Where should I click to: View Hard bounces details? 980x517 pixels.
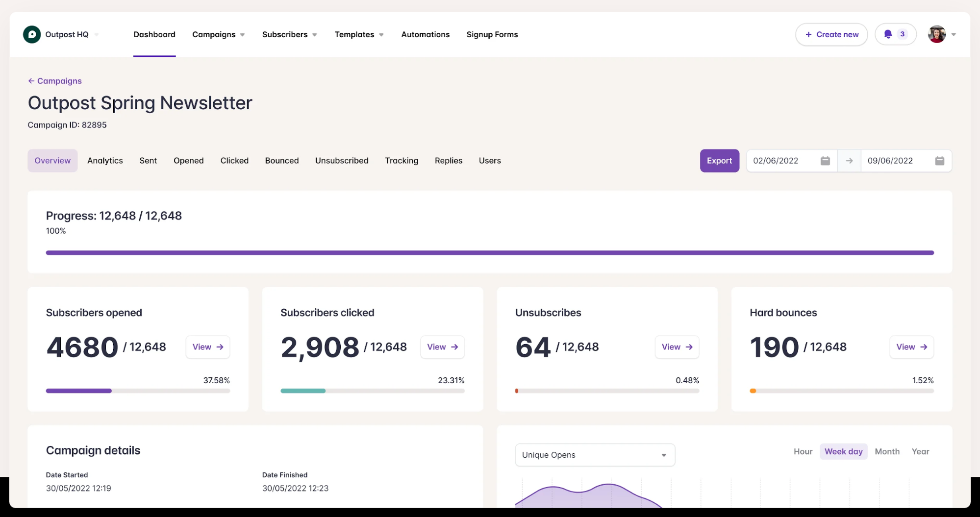coord(912,347)
